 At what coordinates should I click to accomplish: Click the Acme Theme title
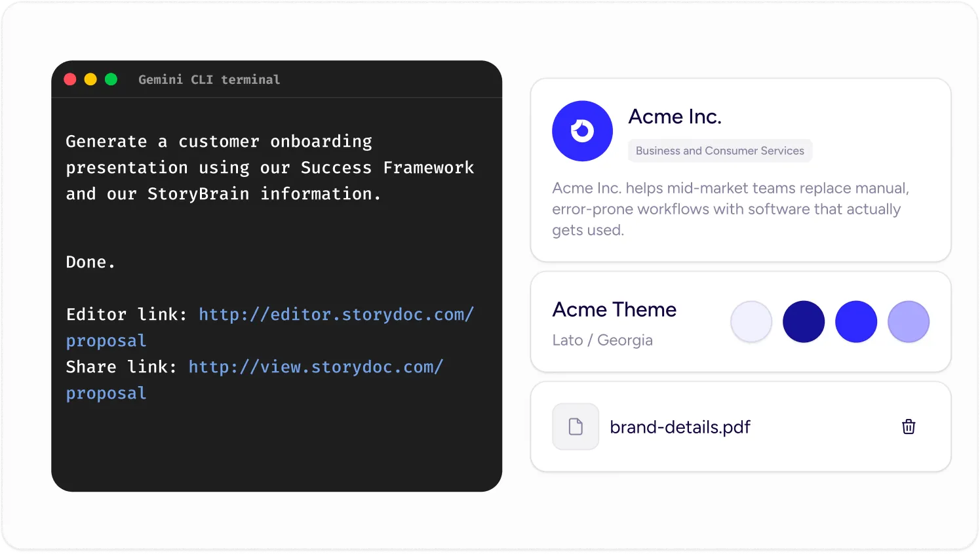pos(615,309)
